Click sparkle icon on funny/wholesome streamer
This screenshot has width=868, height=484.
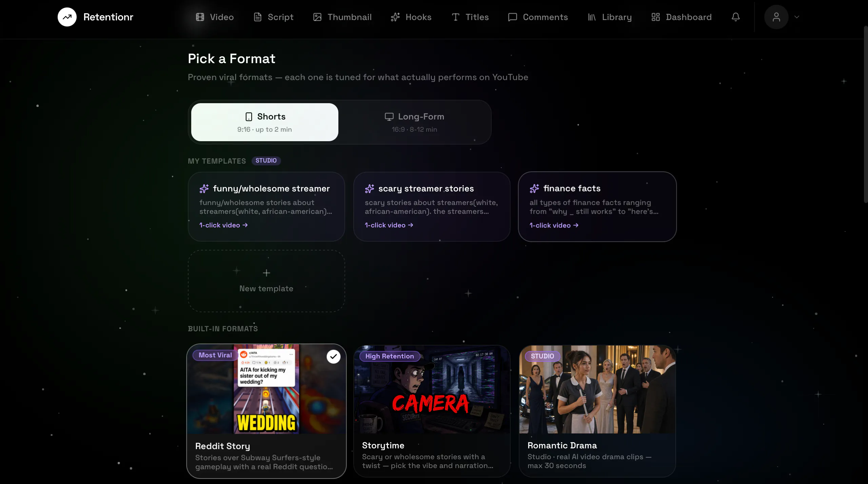tap(204, 189)
